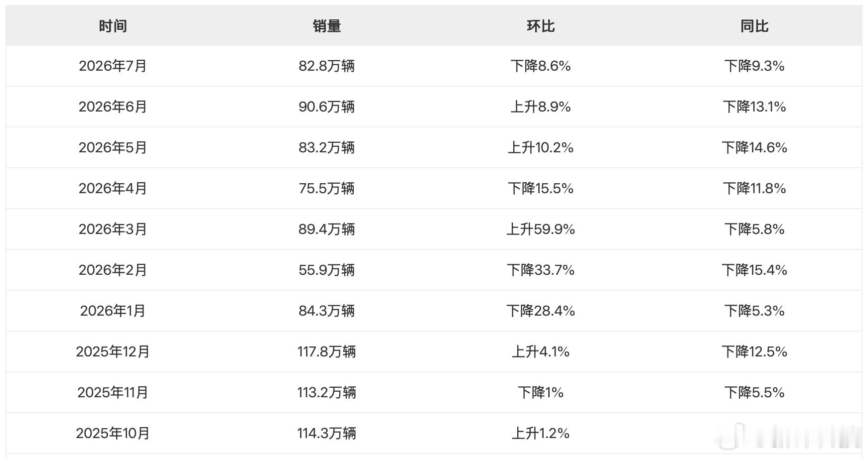Select the 下降13.1% cell
This screenshot has height=458, width=868.
coord(754,107)
